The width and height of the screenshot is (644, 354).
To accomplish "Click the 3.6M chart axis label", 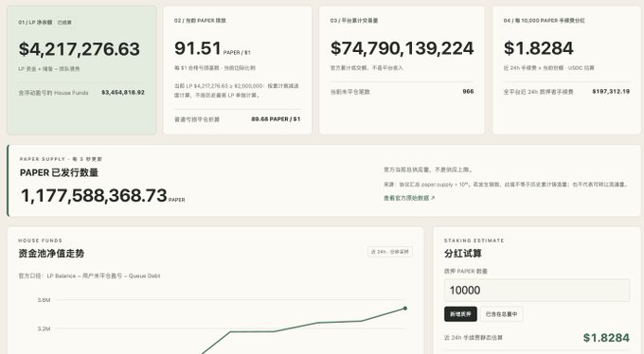I will 44,300.
